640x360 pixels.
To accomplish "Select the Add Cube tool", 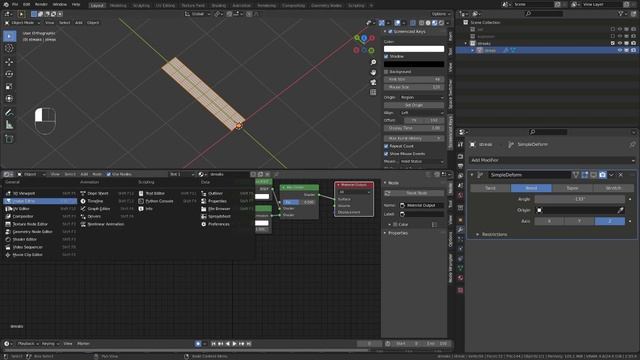I will pyautogui.click(x=9, y=139).
